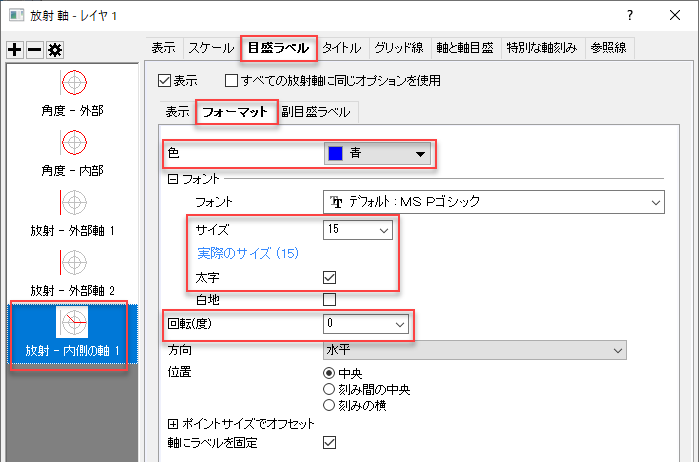Switch to the 特別な軸刻み tab

click(x=542, y=48)
